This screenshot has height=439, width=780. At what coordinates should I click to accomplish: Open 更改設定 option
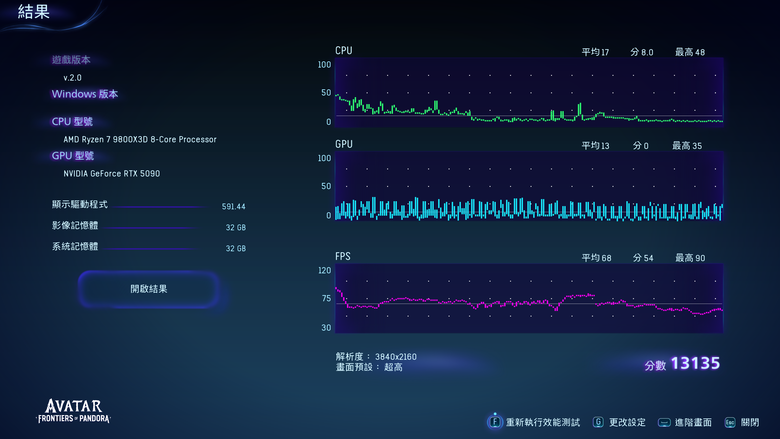click(627, 422)
